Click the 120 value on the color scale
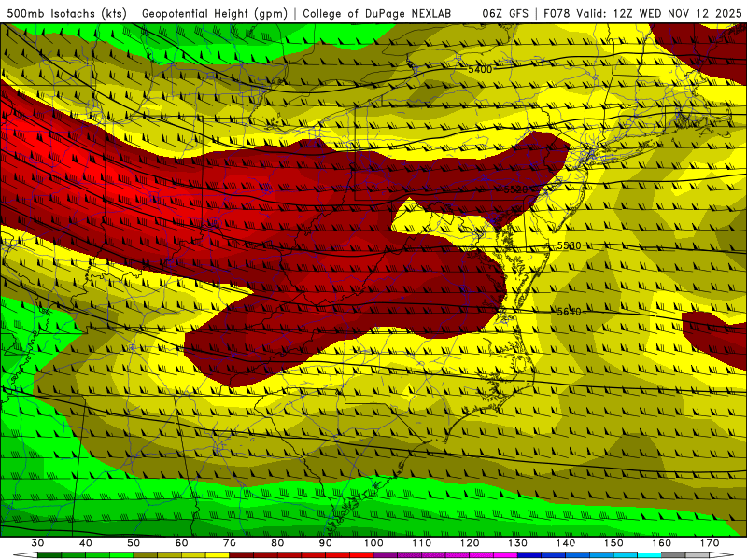The image size is (747, 560). pos(470,543)
